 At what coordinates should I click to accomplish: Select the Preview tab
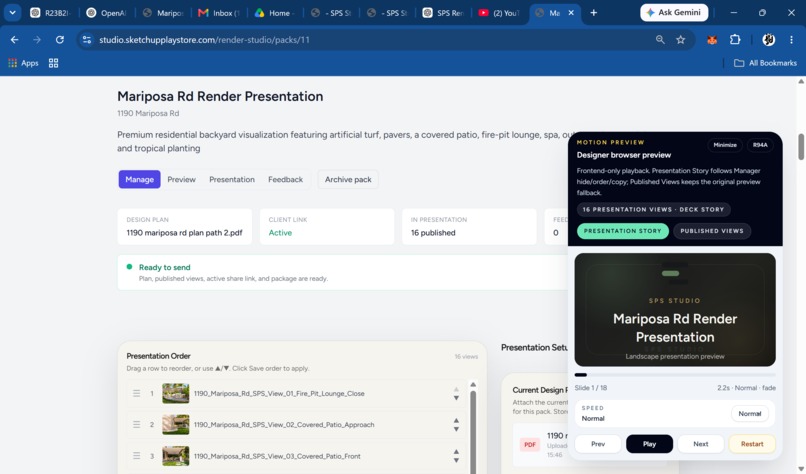click(x=181, y=179)
